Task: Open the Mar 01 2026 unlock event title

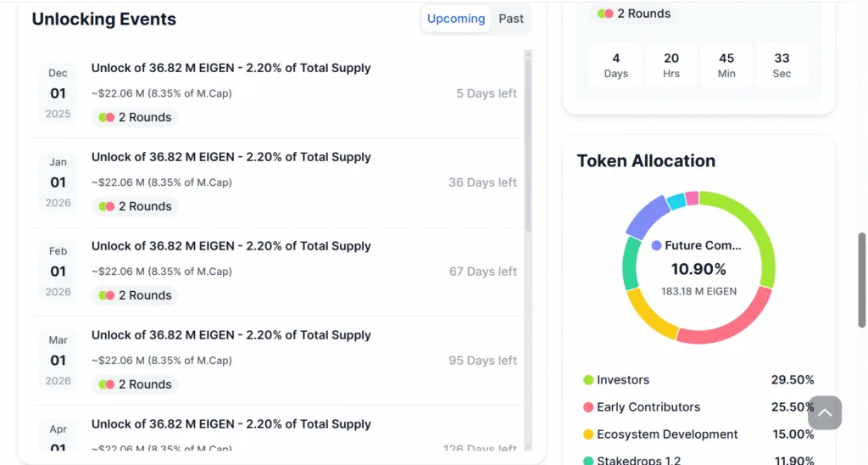Action: 231,335
